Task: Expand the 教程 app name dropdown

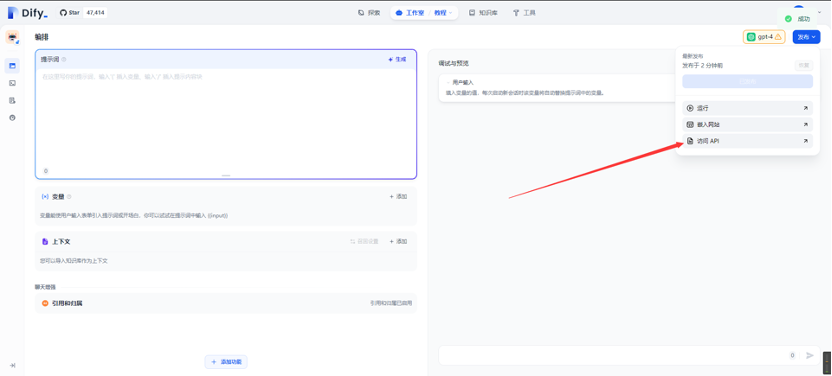Action: 444,13
